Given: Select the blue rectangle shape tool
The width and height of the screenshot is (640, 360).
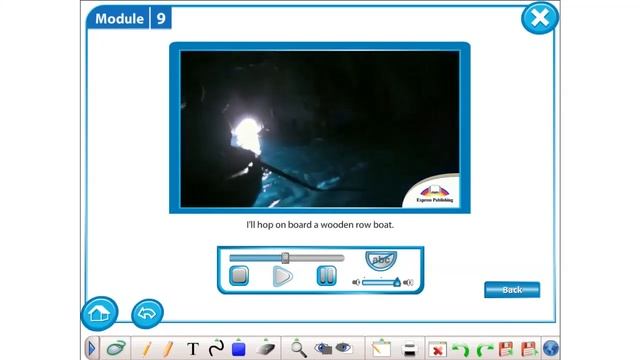Looking at the screenshot, I should [238, 349].
